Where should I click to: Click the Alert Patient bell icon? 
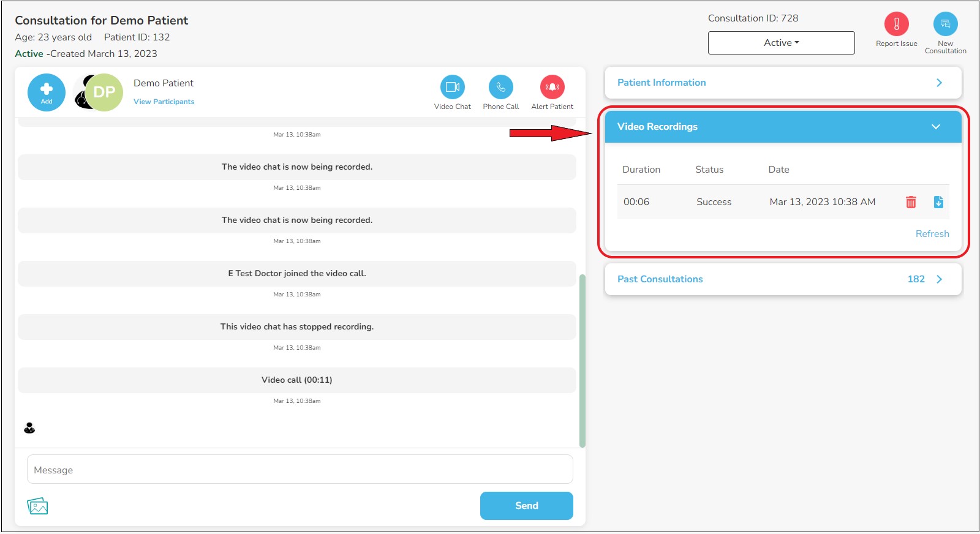(552, 87)
